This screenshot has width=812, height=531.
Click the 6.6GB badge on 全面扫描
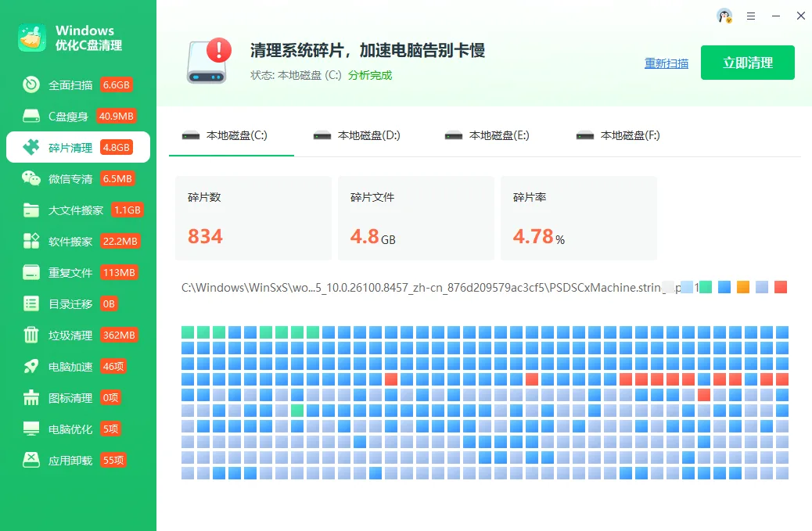pos(117,85)
